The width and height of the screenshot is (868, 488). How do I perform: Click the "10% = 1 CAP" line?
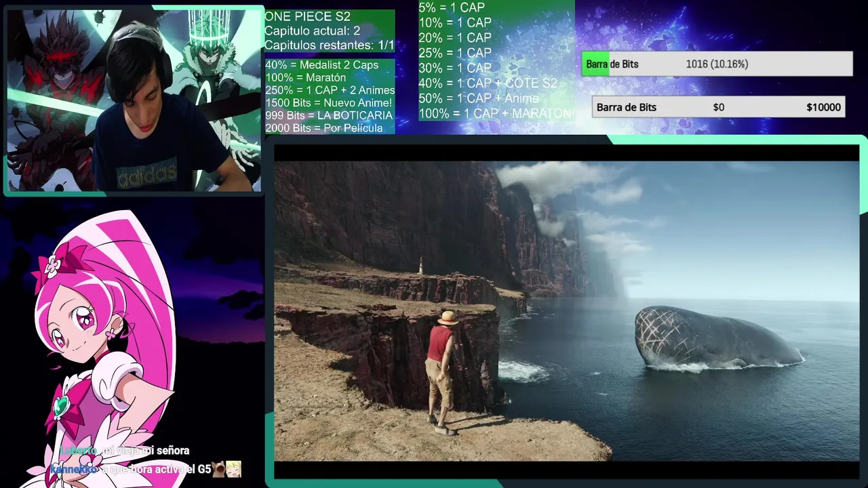click(x=455, y=23)
